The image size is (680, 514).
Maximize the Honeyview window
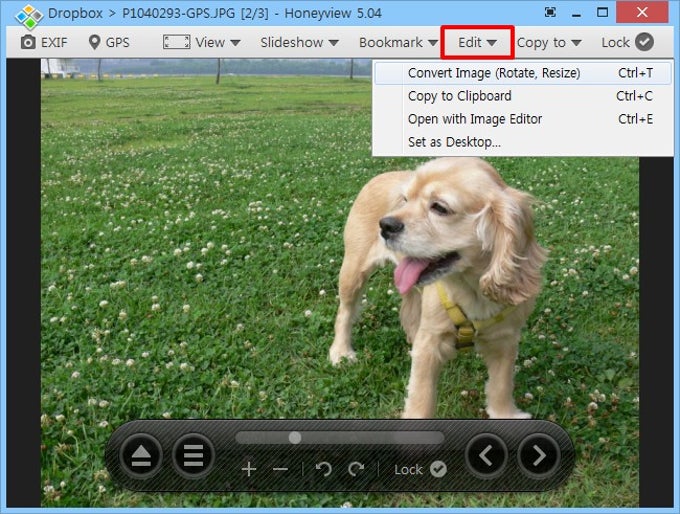point(602,12)
